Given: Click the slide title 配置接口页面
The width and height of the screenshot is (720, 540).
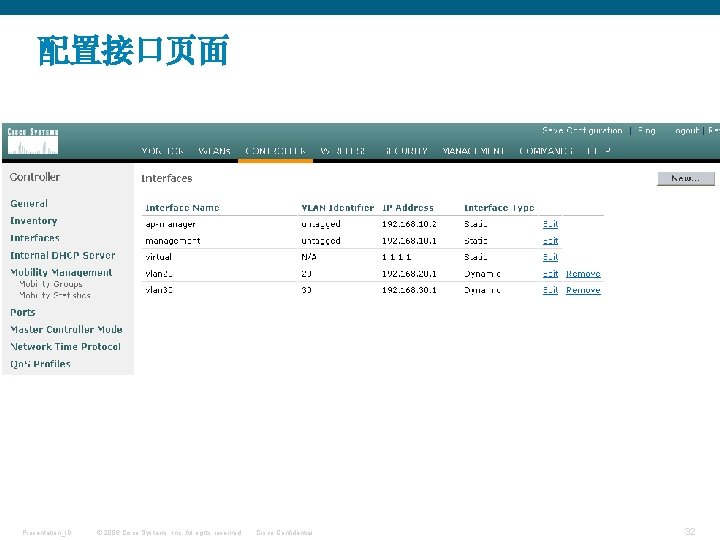Looking at the screenshot, I should coord(133,50).
